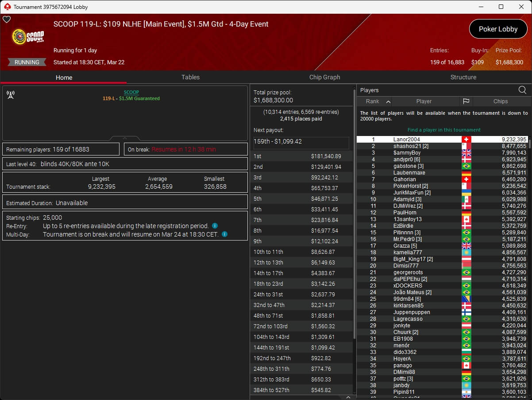Switch to the Tables tab
Image resolution: width=532 pixels, height=400 pixels.
(190, 77)
